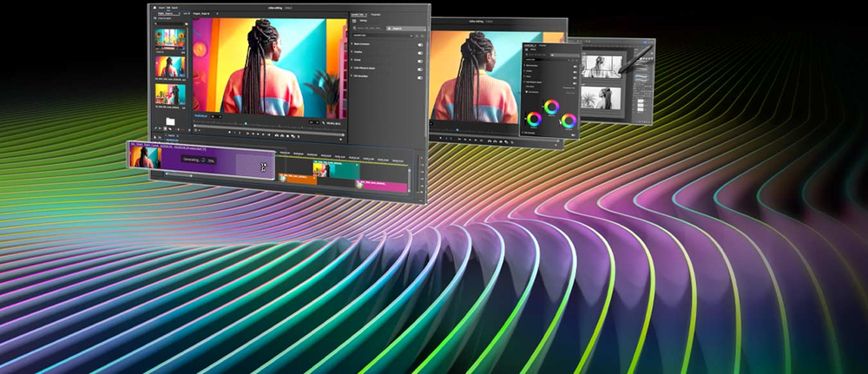This screenshot has height=374, width=868.
Task: Click the orange clip on the timeline
Action: (x=294, y=180)
